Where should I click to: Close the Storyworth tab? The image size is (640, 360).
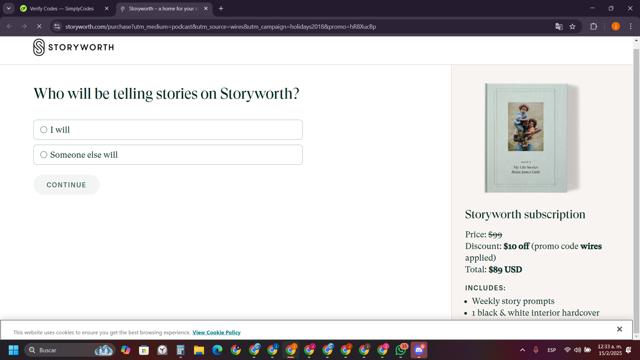coord(206,9)
